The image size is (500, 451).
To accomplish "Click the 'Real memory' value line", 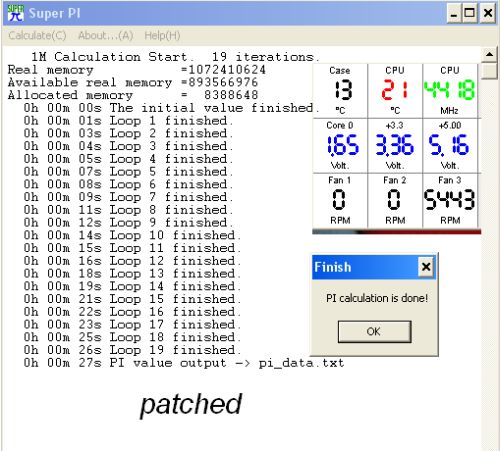I will click(x=137, y=70).
